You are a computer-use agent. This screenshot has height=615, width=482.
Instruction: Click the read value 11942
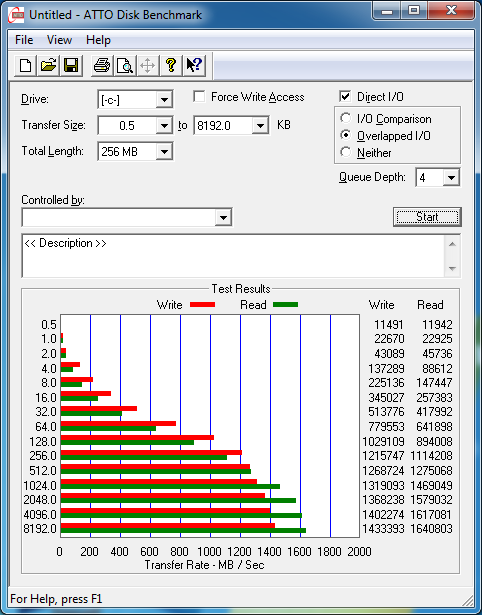(437, 325)
